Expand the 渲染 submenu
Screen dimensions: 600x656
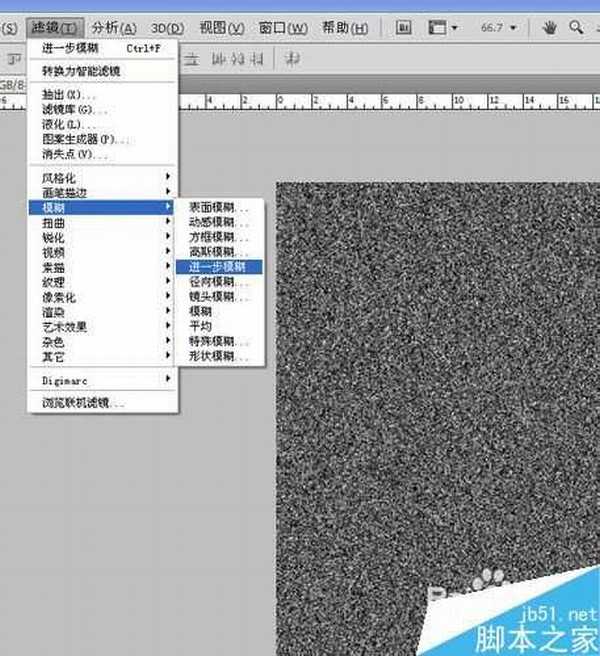[103, 312]
